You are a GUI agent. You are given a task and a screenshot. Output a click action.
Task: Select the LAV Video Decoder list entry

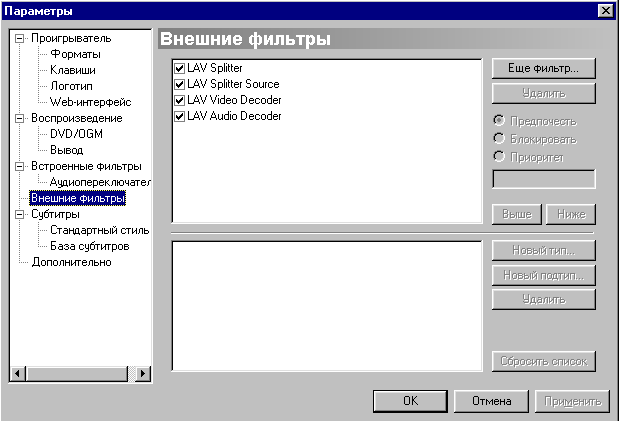234,100
